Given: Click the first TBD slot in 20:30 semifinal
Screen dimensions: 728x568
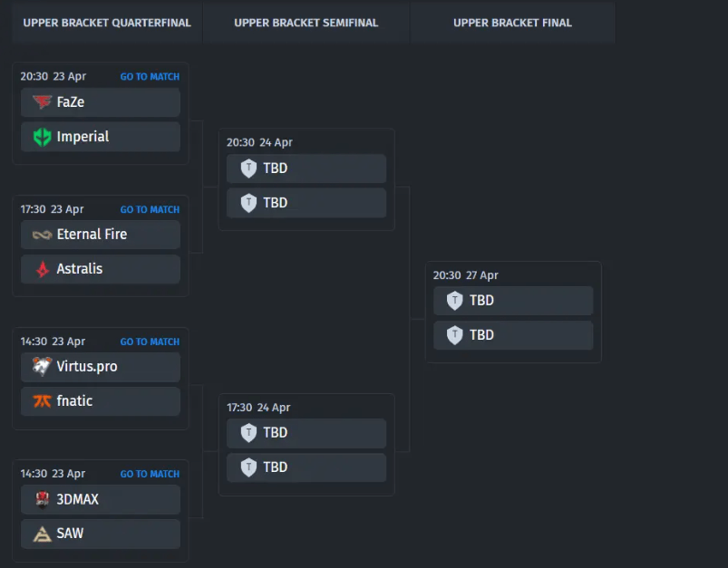Looking at the screenshot, I should [x=306, y=168].
